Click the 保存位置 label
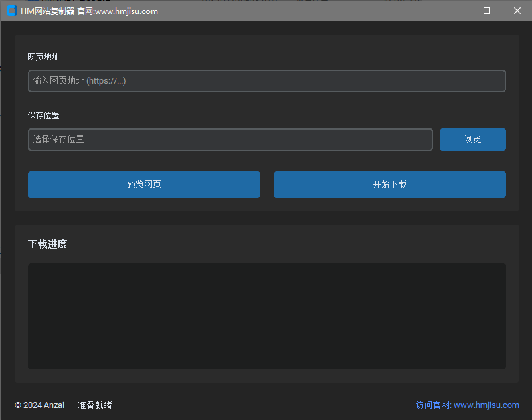The height and width of the screenshot is (420, 532). (x=43, y=116)
